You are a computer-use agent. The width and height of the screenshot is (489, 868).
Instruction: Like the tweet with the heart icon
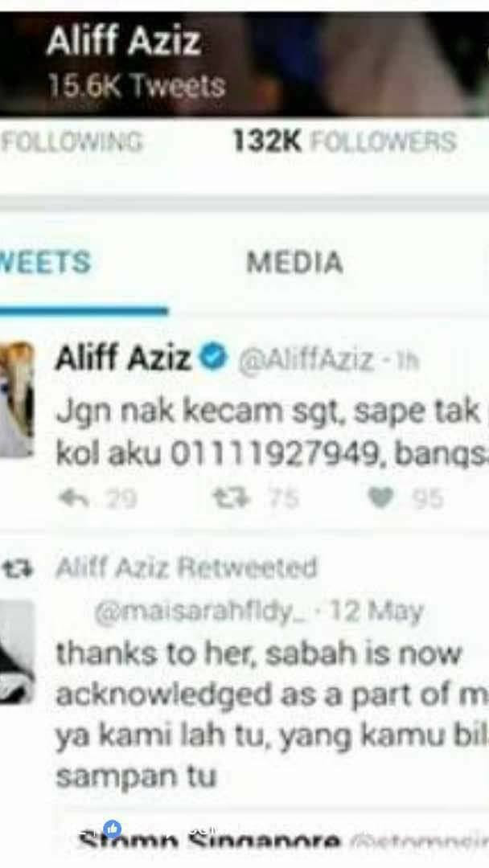381,499
